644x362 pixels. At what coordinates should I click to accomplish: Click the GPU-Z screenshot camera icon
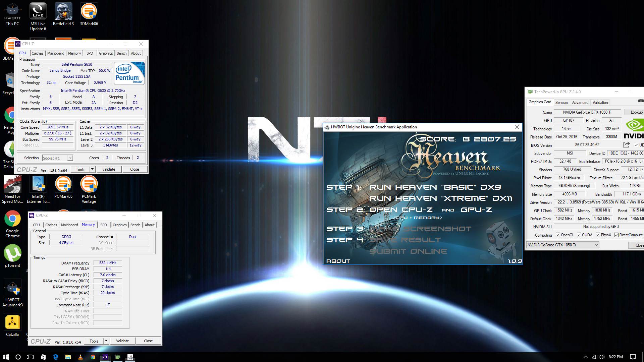[x=641, y=101]
